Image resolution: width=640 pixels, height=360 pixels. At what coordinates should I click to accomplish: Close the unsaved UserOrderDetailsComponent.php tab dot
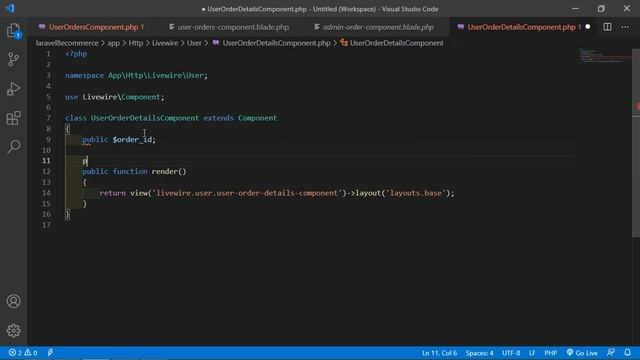(588, 27)
